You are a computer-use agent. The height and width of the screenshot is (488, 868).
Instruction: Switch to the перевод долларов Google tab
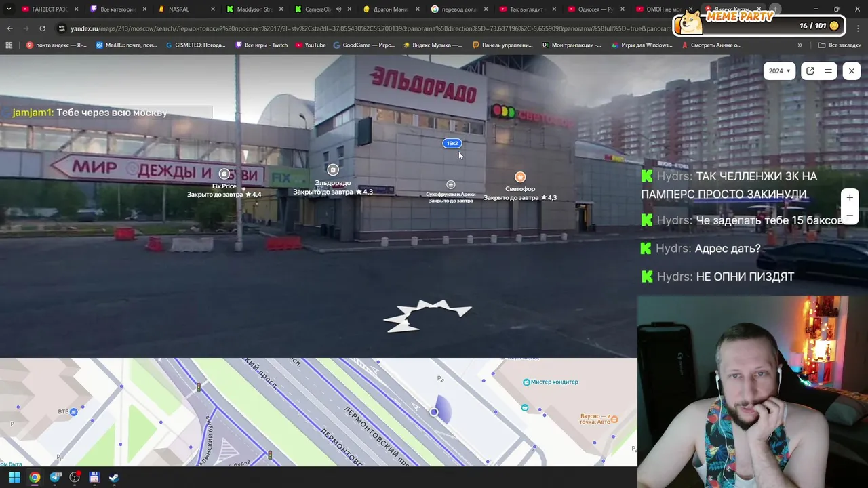(x=458, y=9)
